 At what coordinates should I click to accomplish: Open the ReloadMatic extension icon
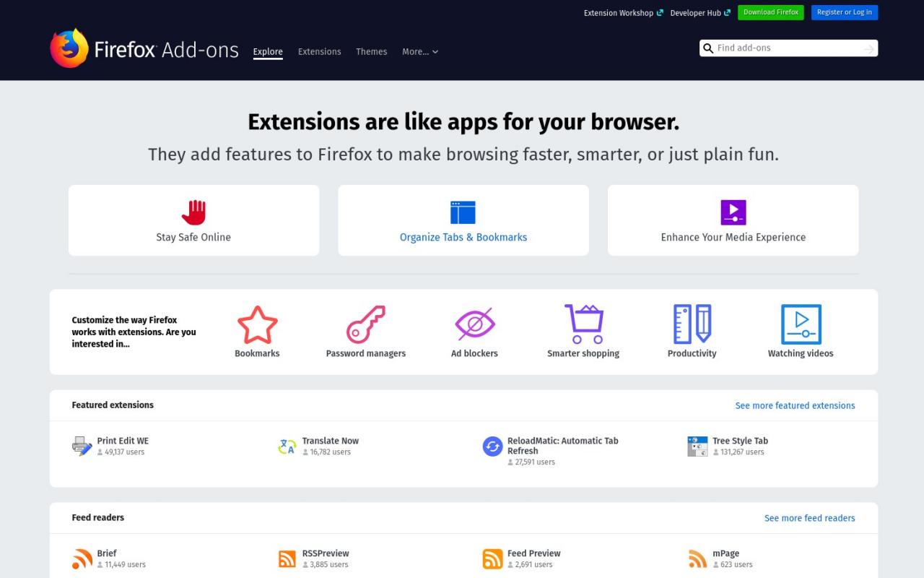[x=492, y=447]
